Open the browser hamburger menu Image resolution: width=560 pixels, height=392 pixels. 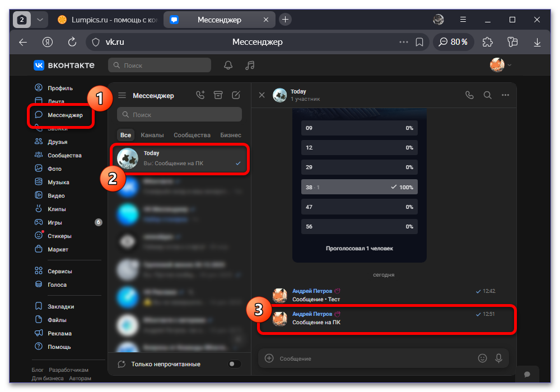point(463,20)
